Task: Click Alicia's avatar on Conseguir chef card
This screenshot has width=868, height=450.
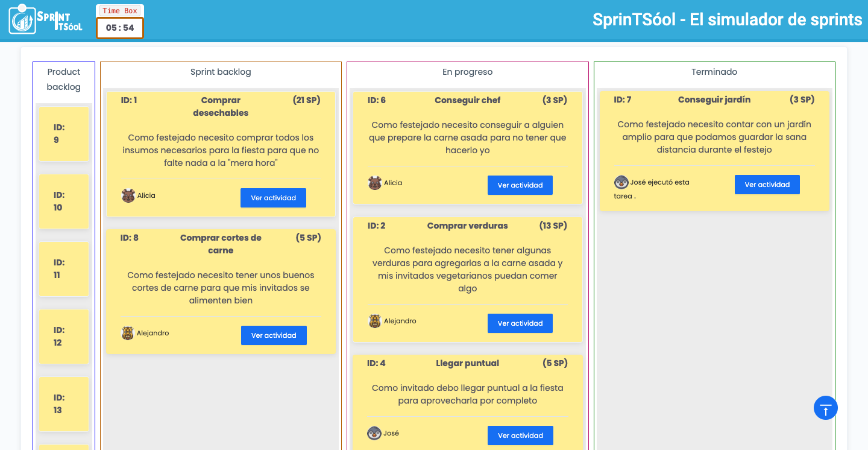Action: (375, 183)
